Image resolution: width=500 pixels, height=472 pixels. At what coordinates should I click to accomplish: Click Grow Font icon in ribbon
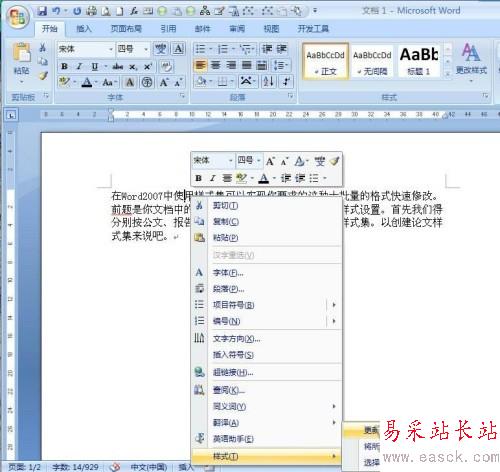tap(164, 82)
